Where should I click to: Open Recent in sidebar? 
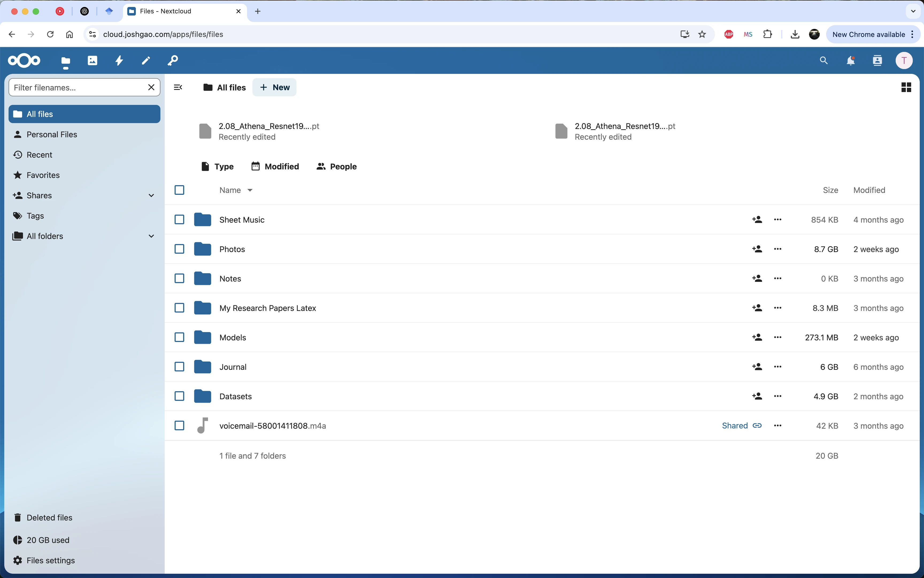(84, 155)
